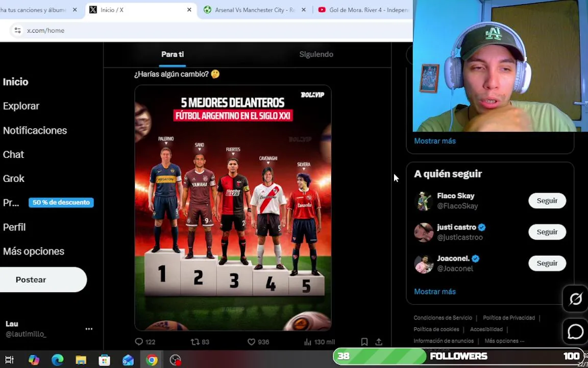The height and width of the screenshot is (368, 588).
Task: Open OBS recording app in taskbar
Action: tap(175, 360)
